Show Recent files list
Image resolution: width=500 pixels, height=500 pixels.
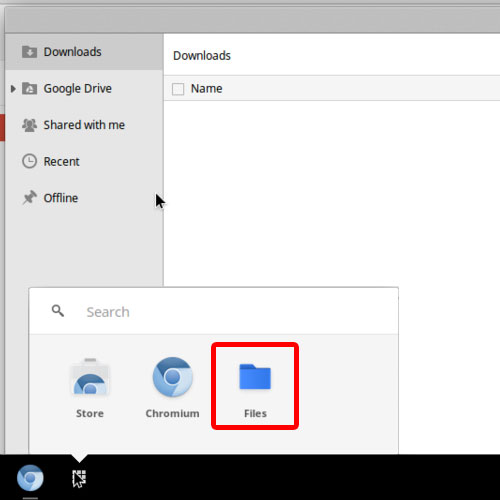pyautogui.click(x=84, y=161)
